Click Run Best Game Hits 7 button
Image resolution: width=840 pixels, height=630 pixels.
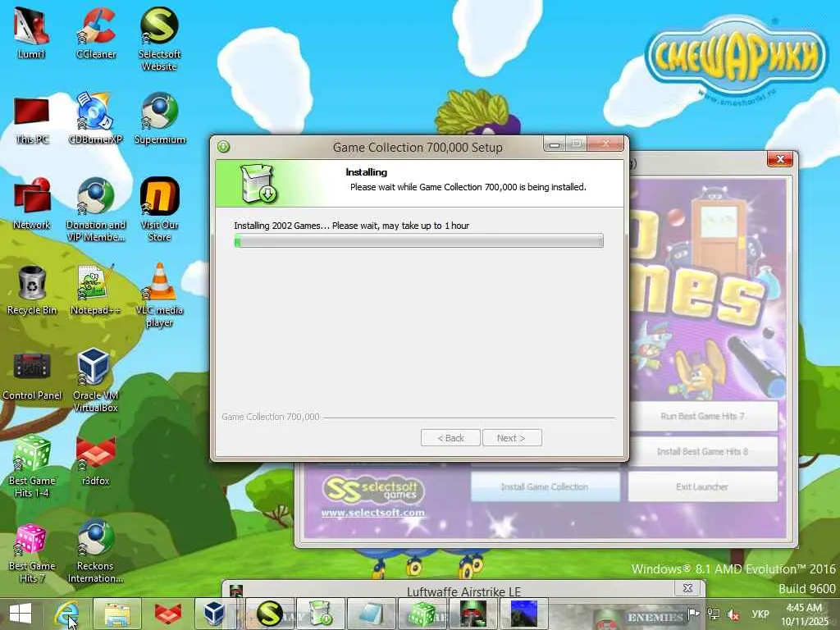(702, 416)
